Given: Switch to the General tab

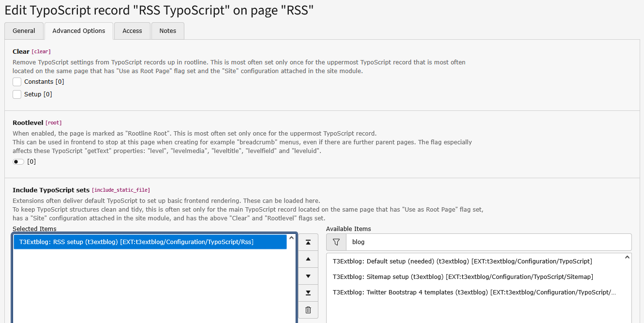Looking at the screenshot, I should [24, 31].
